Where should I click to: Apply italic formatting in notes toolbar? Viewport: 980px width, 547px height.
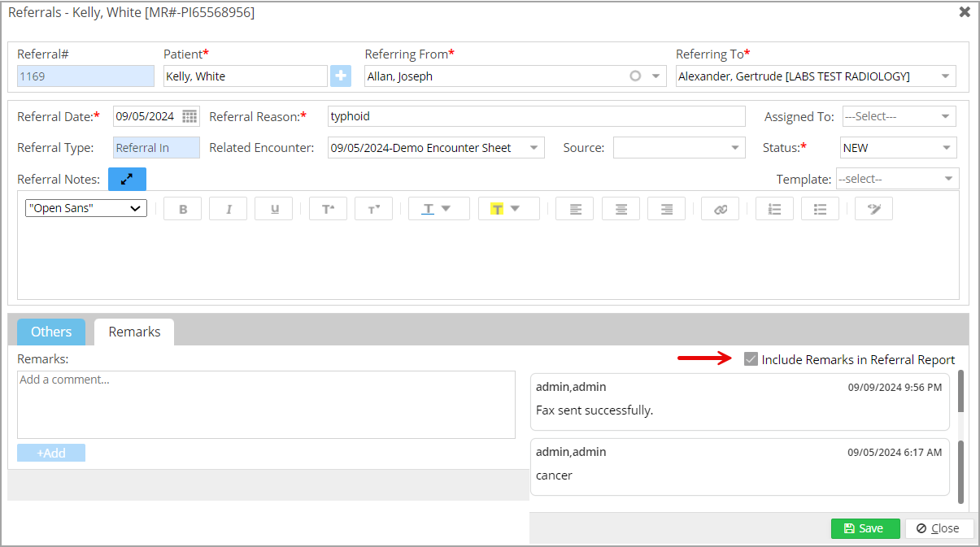pyautogui.click(x=229, y=209)
